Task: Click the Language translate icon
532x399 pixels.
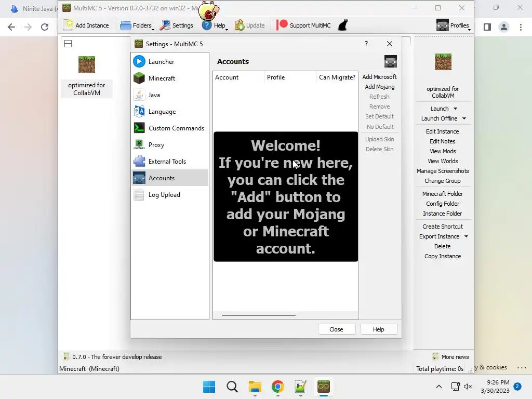Action: coord(139,111)
